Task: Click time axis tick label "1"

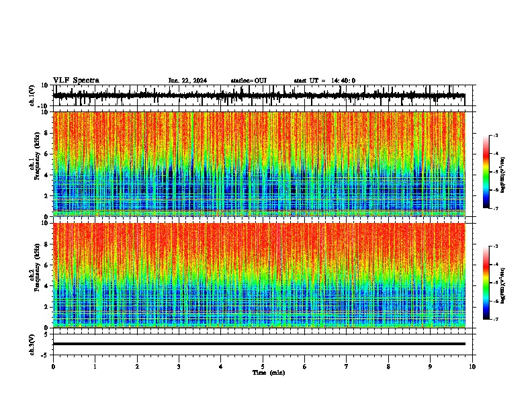Action: (95, 367)
